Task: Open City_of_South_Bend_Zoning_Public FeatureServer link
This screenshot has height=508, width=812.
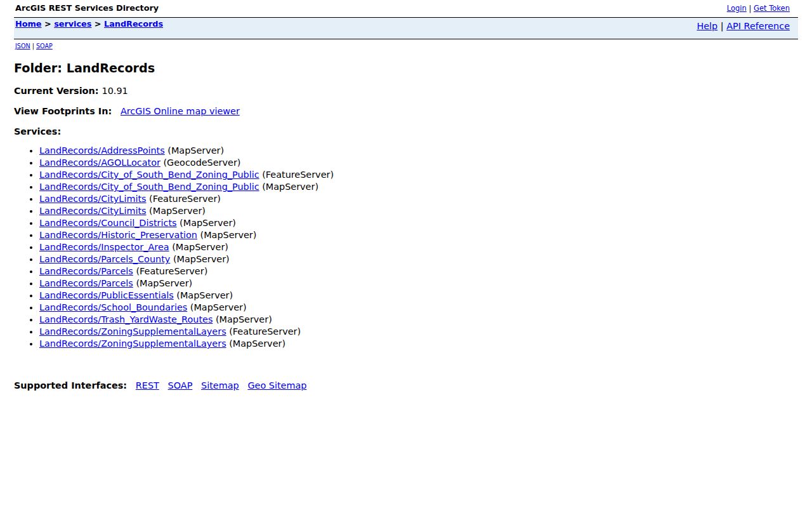Action: [x=149, y=175]
